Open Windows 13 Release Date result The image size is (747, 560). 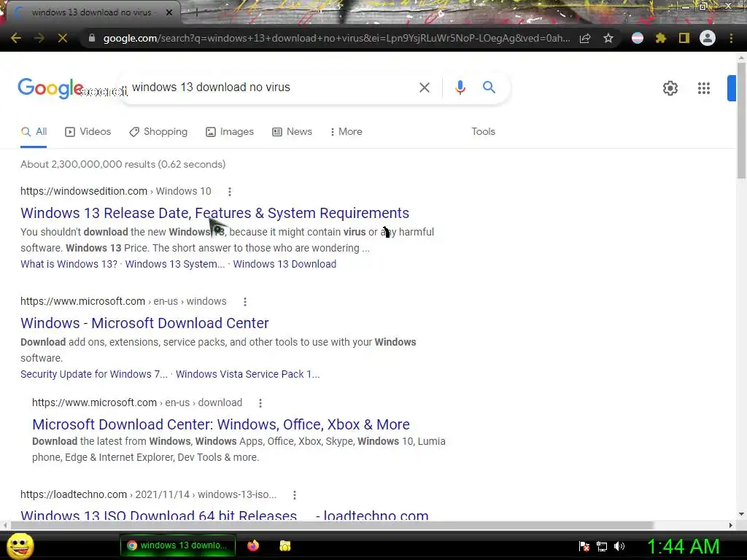point(215,213)
